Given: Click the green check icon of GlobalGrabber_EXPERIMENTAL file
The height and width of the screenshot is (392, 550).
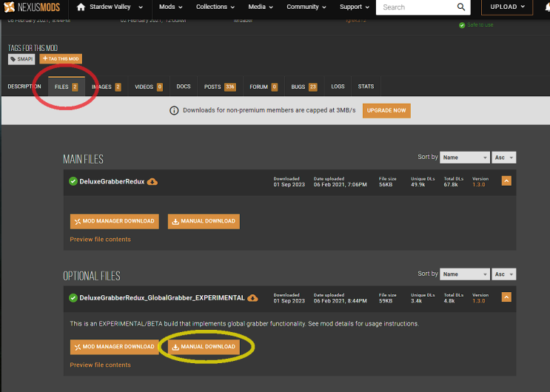Looking at the screenshot, I should 73,297.
